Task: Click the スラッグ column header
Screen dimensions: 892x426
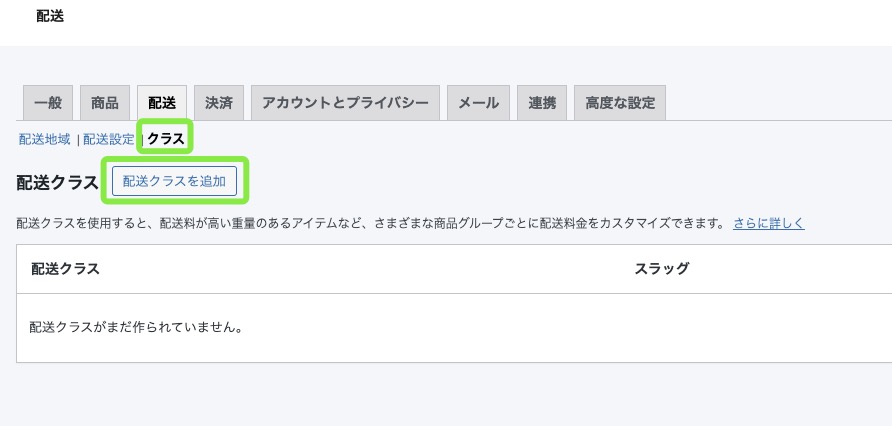Action: point(661,269)
